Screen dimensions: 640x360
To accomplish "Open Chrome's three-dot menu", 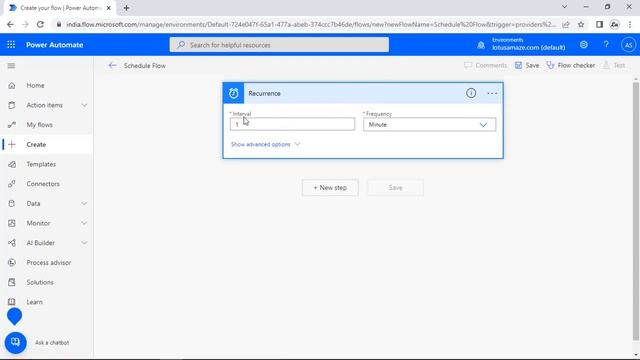I will coord(630,24).
